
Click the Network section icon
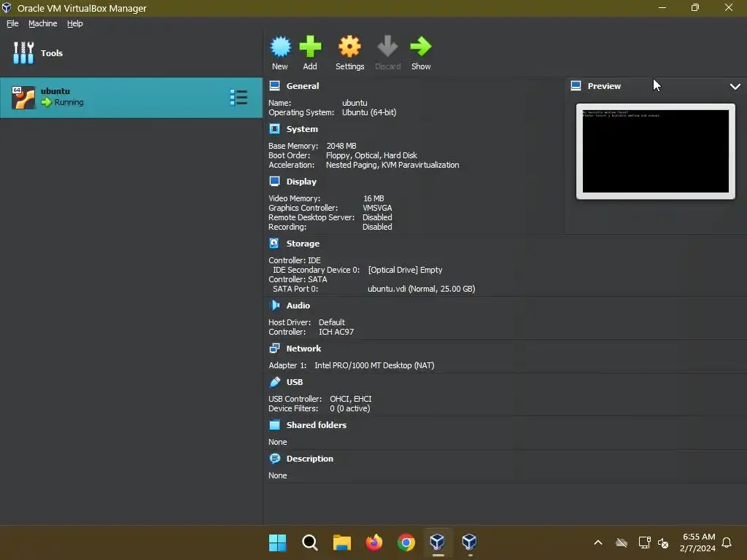[274, 348]
